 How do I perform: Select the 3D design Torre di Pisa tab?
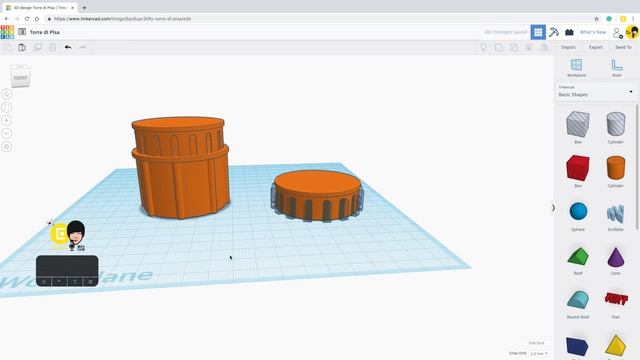point(40,8)
